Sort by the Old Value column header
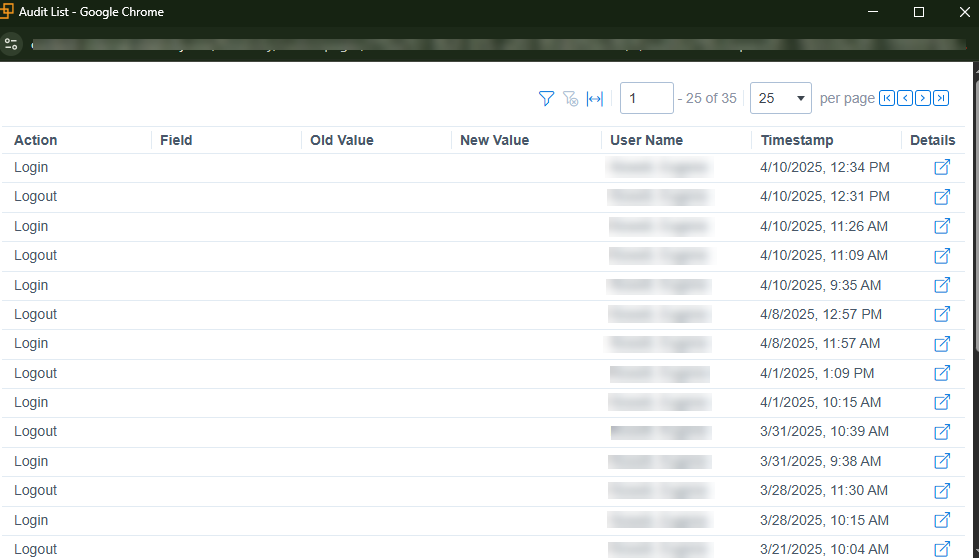The height and width of the screenshot is (558, 979). (x=342, y=140)
